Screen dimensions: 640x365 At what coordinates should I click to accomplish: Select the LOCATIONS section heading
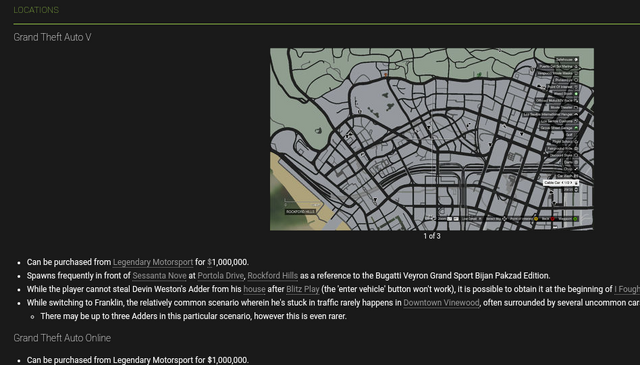click(x=36, y=10)
